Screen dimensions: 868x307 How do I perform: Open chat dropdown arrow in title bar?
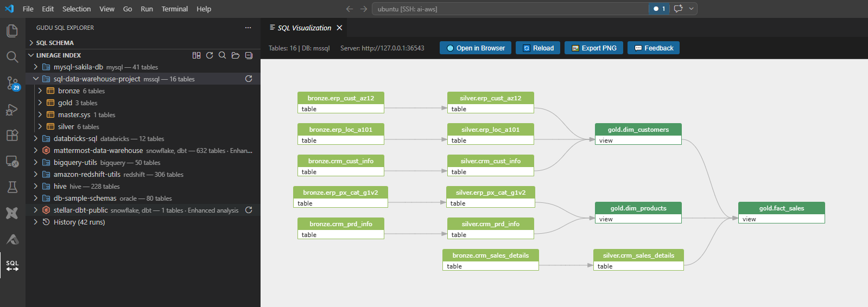(691, 9)
